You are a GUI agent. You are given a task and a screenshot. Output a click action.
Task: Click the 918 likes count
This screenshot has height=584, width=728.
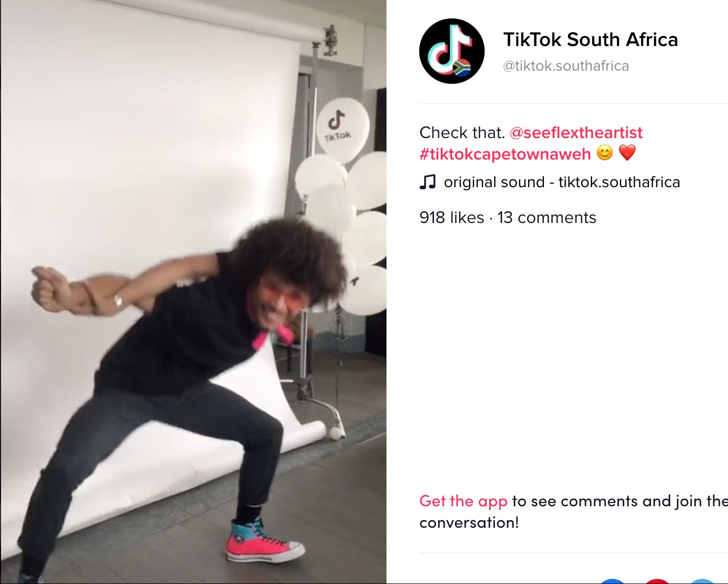(x=451, y=217)
